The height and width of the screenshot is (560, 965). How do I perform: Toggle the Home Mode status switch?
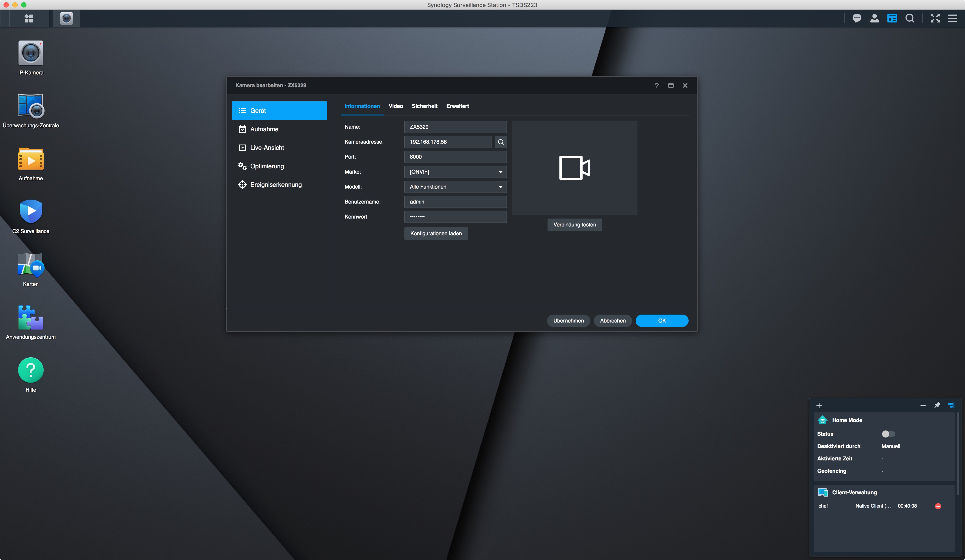coord(888,434)
